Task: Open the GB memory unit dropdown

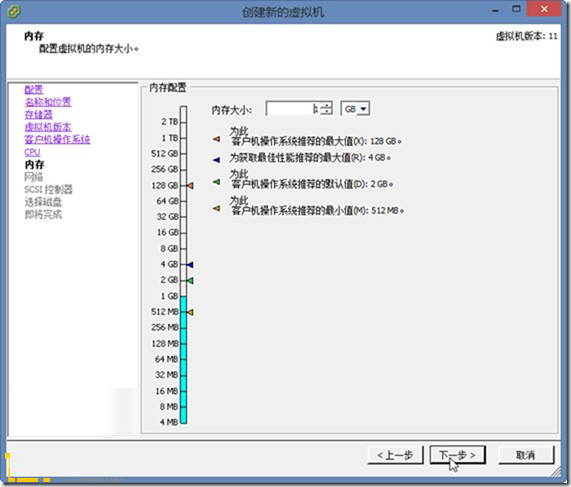Action: 355,109
